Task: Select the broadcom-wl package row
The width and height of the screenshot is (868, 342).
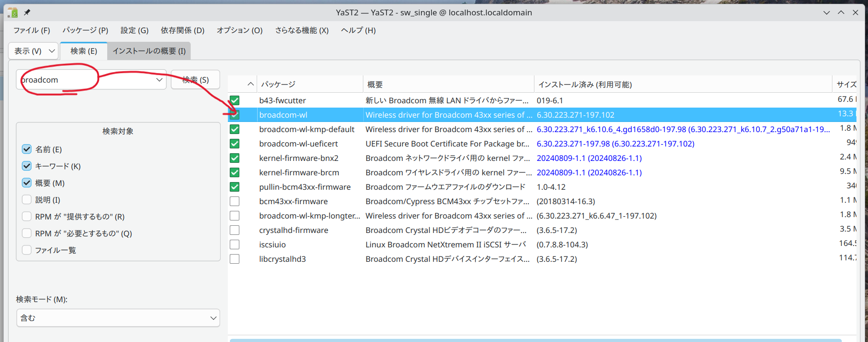Action: [x=542, y=115]
